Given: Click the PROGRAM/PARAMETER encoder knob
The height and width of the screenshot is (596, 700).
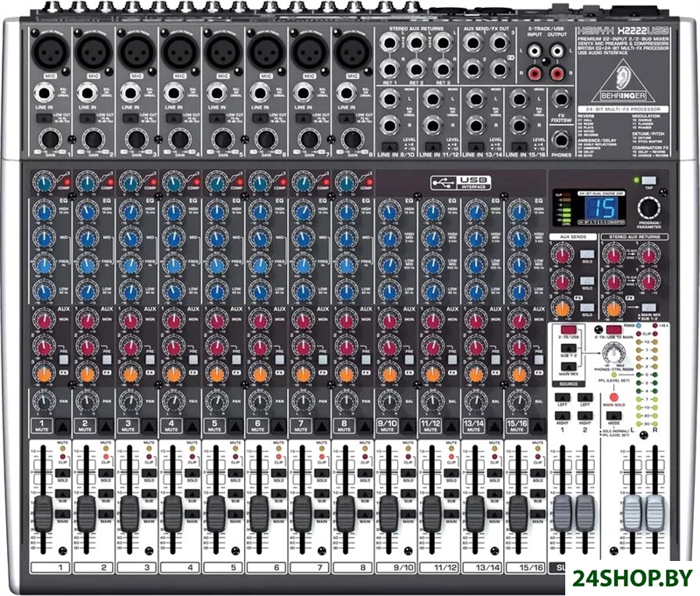Looking at the screenshot, I should [x=649, y=208].
